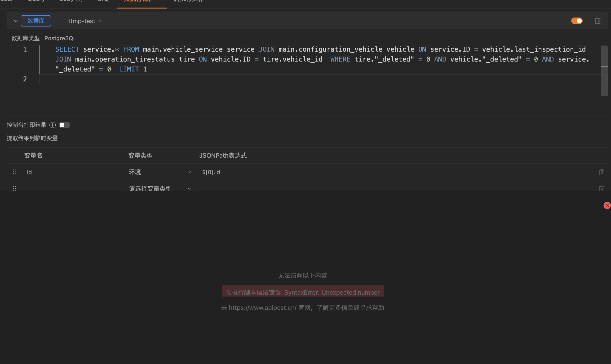611x364 pixels.
Task: Click the PostgreSQL database type label
Action: click(x=60, y=38)
